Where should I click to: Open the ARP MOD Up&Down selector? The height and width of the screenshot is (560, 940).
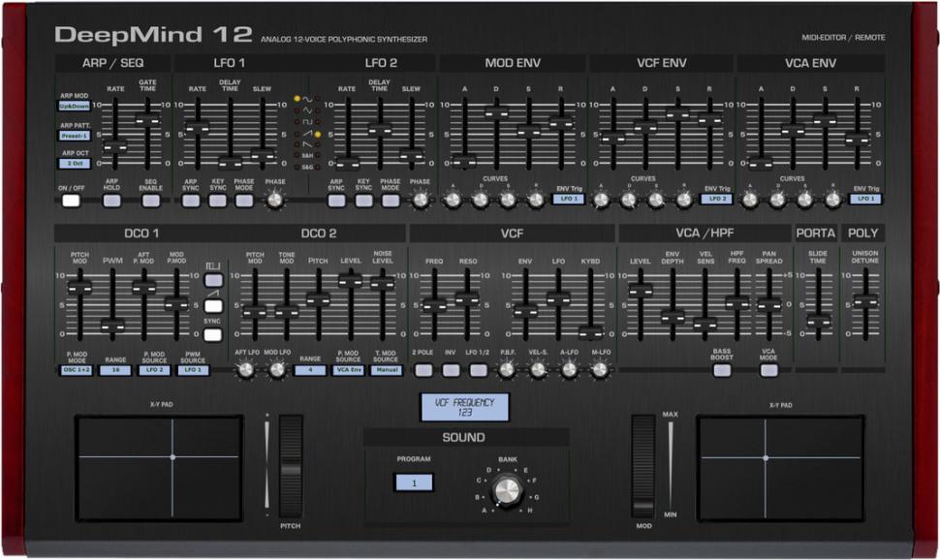coord(74,107)
